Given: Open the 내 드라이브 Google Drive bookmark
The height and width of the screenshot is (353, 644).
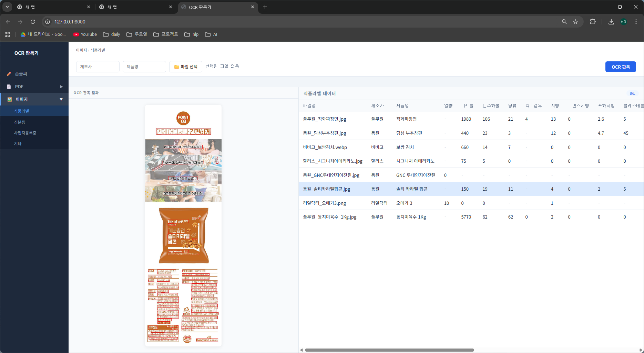Looking at the screenshot, I should coord(43,34).
